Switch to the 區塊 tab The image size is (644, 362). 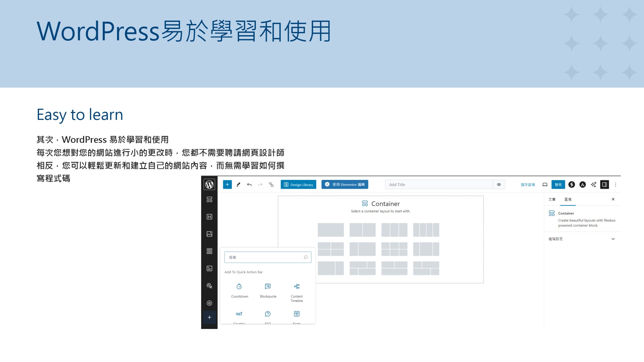pyautogui.click(x=568, y=199)
